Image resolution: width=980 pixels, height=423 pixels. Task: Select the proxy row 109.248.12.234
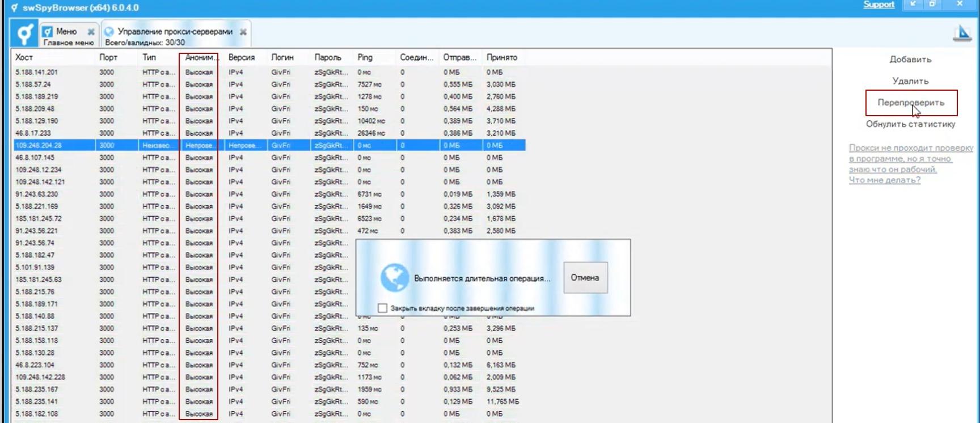[269, 170]
